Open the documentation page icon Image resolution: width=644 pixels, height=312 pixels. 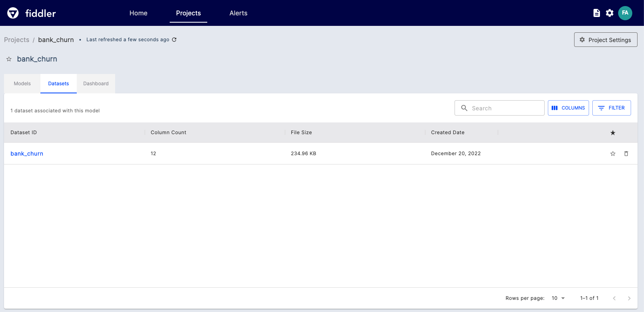coord(596,13)
